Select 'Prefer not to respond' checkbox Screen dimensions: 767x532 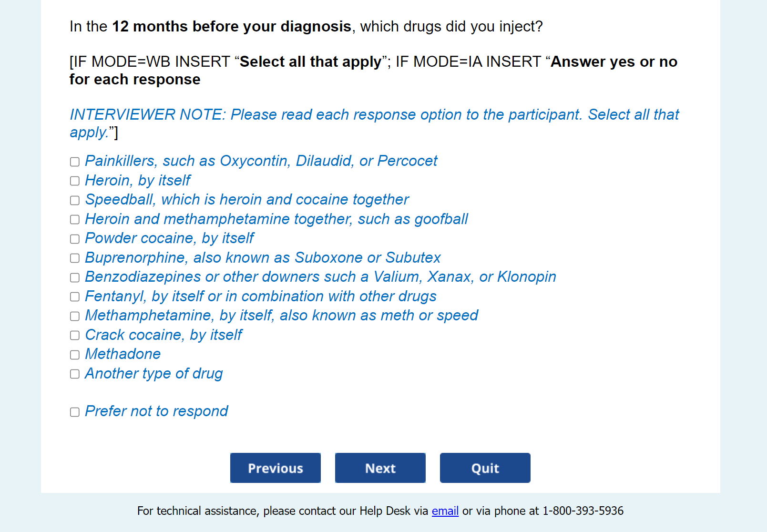tap(75, 412)
